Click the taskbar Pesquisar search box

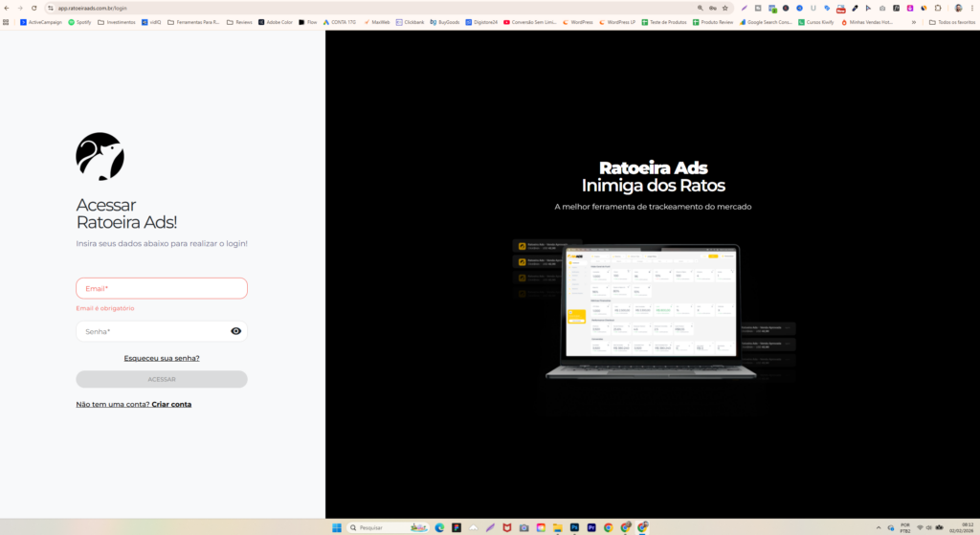pos(389,527)
